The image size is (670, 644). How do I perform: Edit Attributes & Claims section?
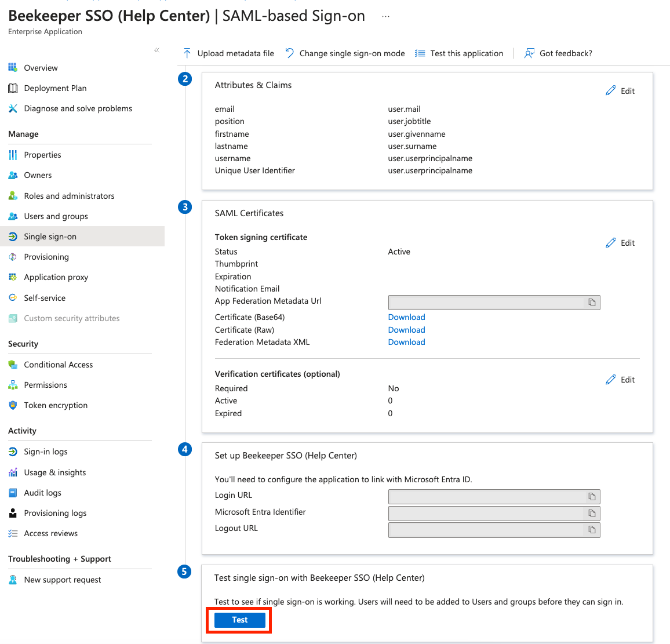pyautogui.click(x=620, y=90)
